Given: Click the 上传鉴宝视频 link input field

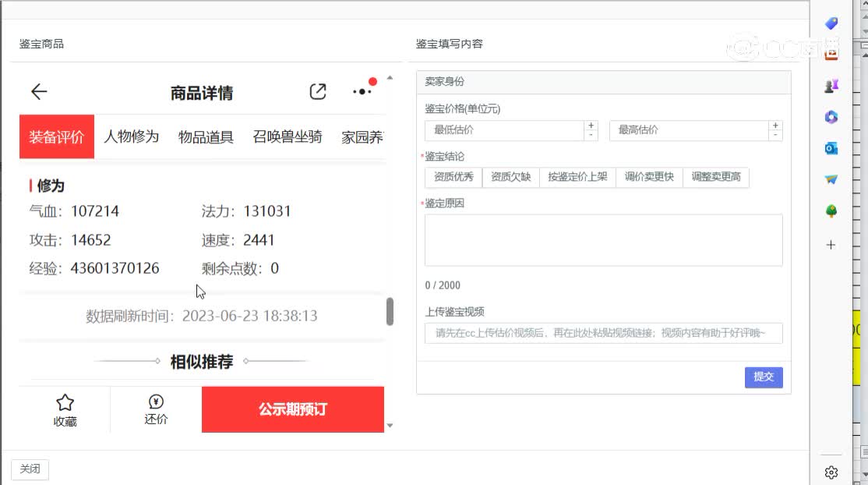Looking at the screenshot, I should tap(603, 333).
